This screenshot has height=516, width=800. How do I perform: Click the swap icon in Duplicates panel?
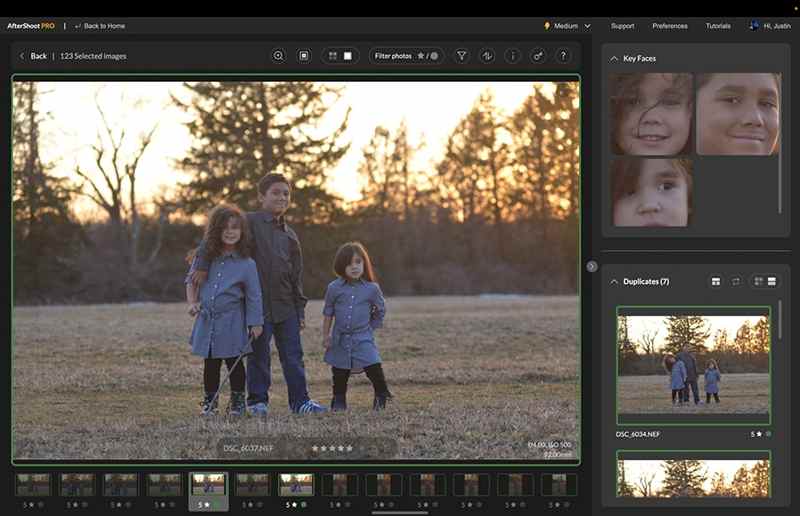click(736, 282)
